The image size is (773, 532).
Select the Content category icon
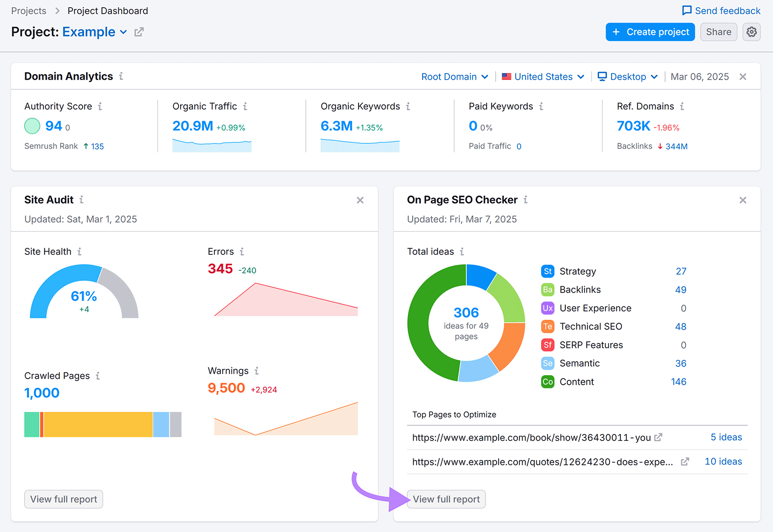click(x=547, y=381)
